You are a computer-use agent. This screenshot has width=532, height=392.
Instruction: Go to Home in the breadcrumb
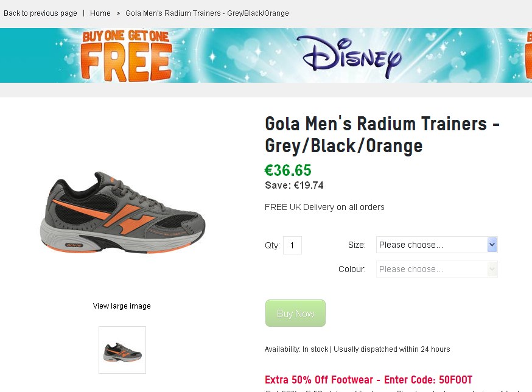(x=100, y=13)
